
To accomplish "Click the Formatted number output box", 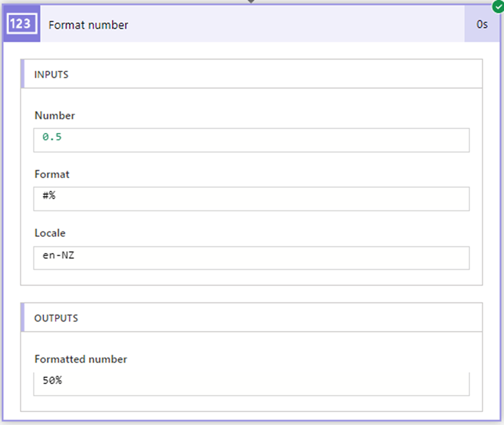I will coord(251,383).
